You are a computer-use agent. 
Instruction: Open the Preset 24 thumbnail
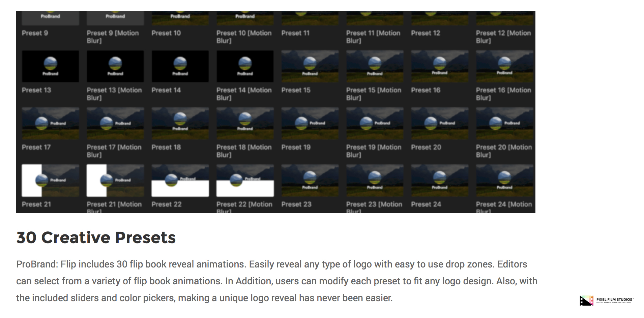click(x=440, y=181)
